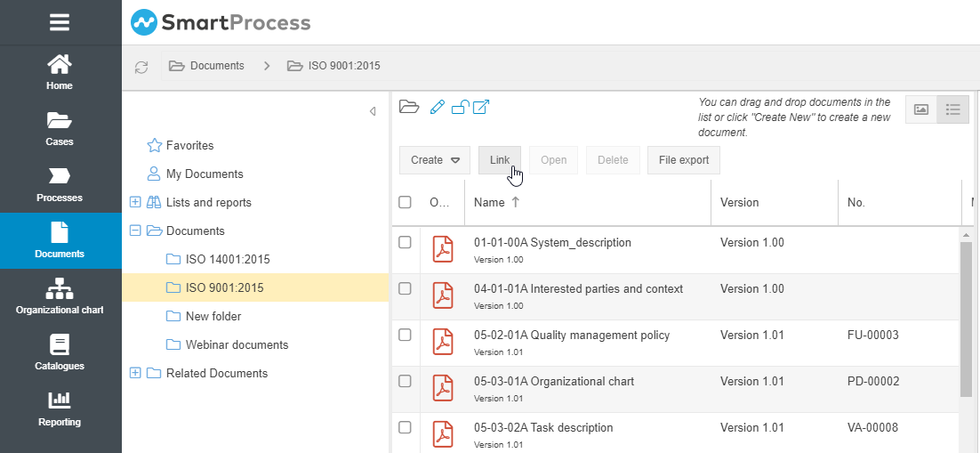
Task: Click the unlock padlock icon
Action: click(460, 108)
